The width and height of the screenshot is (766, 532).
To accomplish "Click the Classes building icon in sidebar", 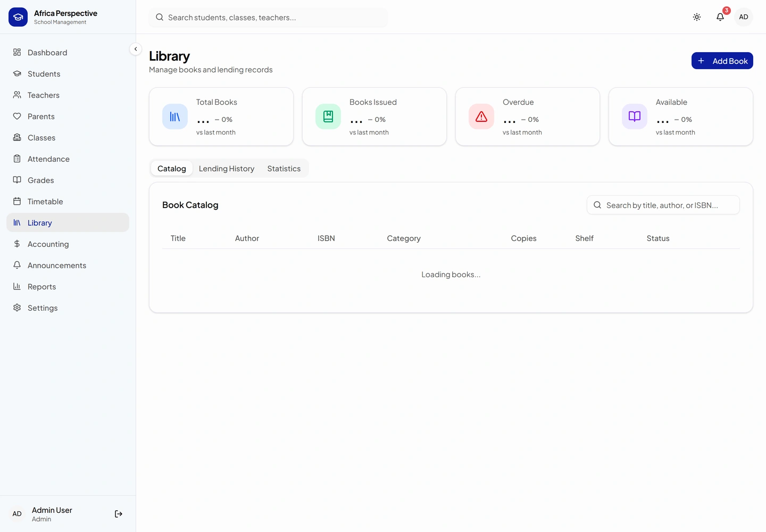I will (17, 137).
